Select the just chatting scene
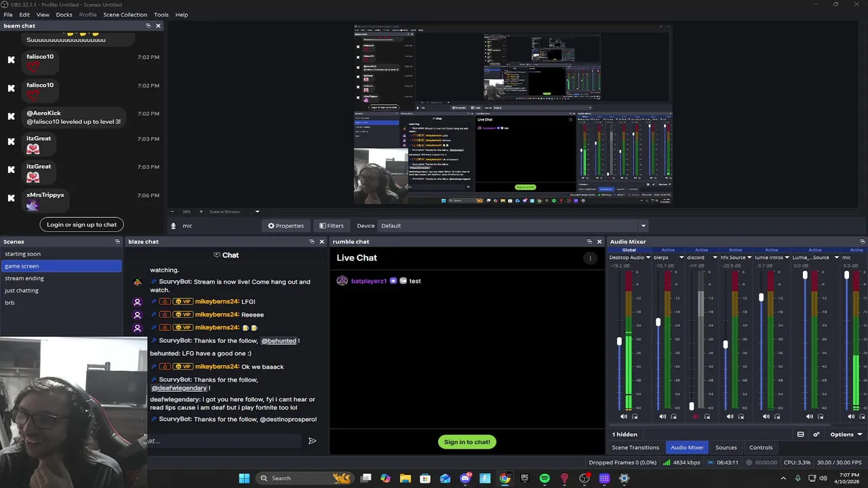Image resolution: width=868 pixels, height=488 pixels. 61,291
